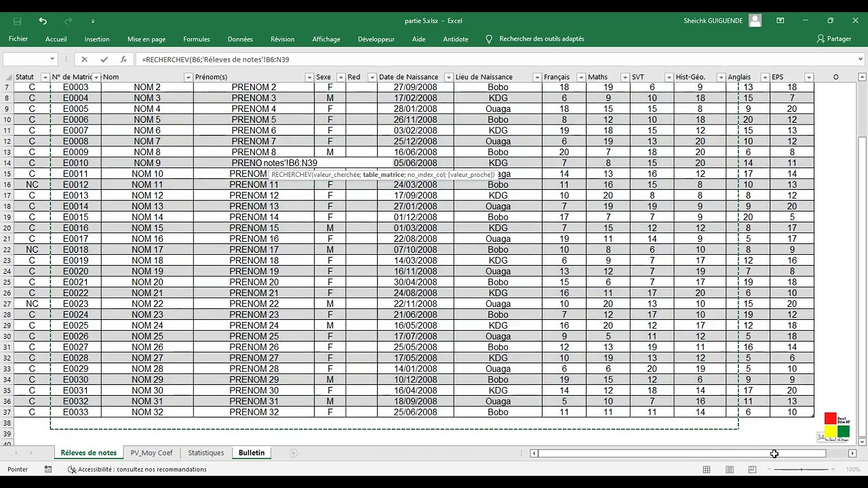Select the Bulletin sheet tab
This screenshot has width=868, height=488.
pyautogui.click(x=252, y=453)
